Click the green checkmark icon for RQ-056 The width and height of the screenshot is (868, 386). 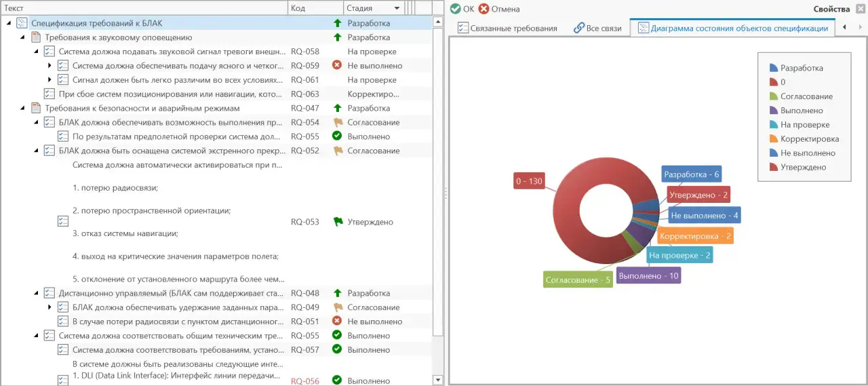(x=337, y=381)
